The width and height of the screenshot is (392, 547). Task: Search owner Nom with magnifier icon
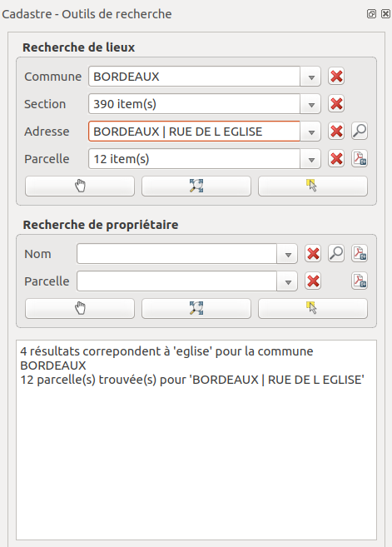[x=336, y=253]
